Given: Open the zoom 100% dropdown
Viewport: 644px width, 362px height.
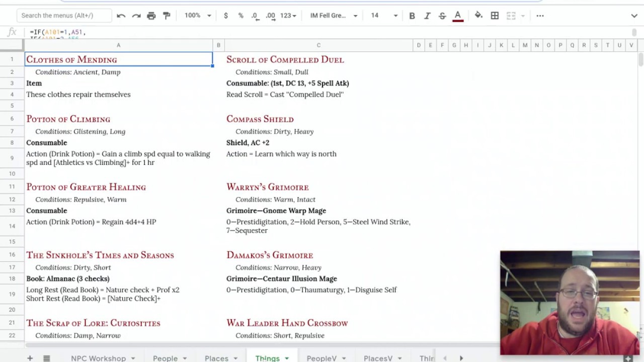Looking at the screenshot, I should pyautogui.click(x=198, y=16).
